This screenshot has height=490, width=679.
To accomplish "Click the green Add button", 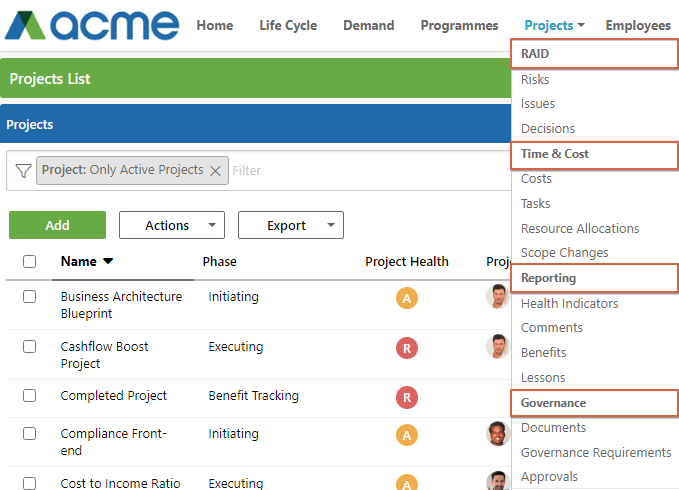I will pyautogui.click(x=57, y=225).
